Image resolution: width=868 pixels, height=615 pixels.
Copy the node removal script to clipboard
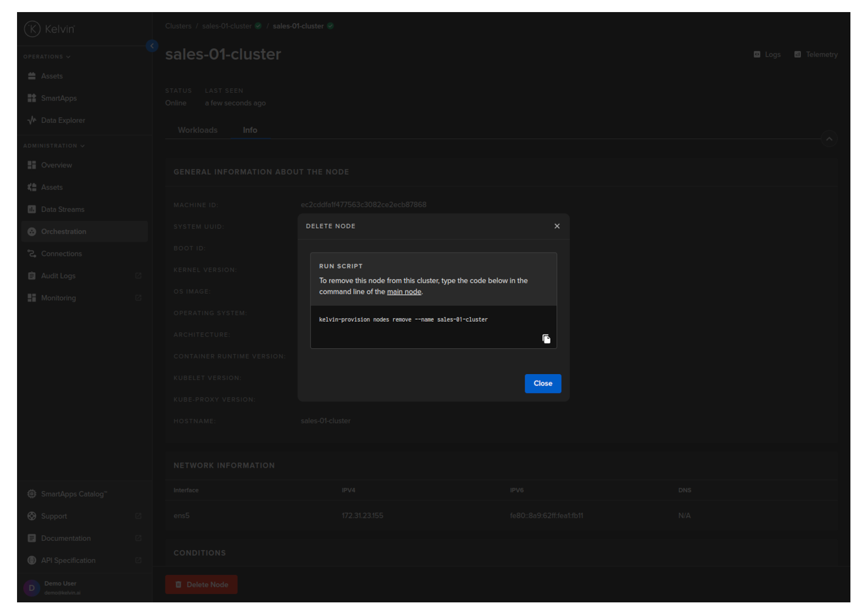(546, 339)
